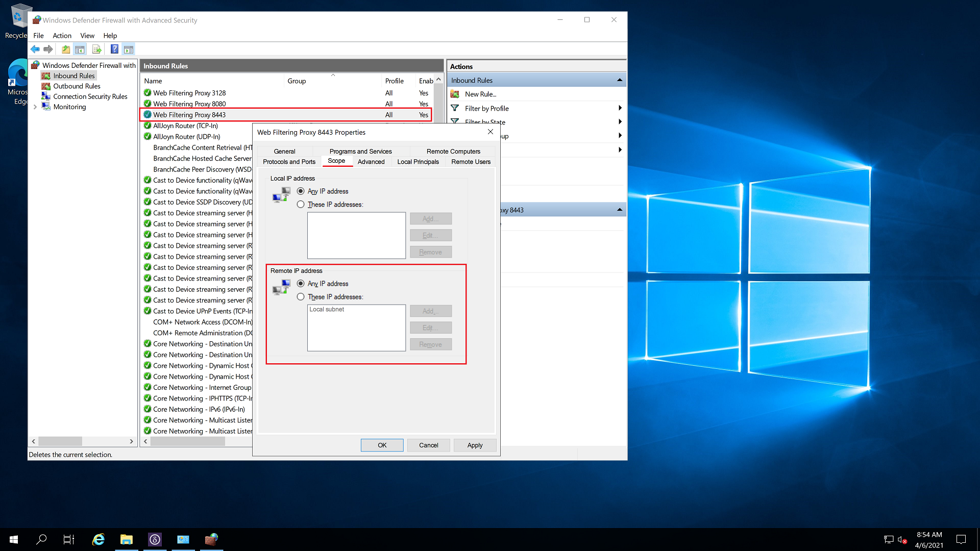The height and width of the screenshot is (551, 980).
Task: Click the Filter by Profile icon
Action: coord(455,108)
